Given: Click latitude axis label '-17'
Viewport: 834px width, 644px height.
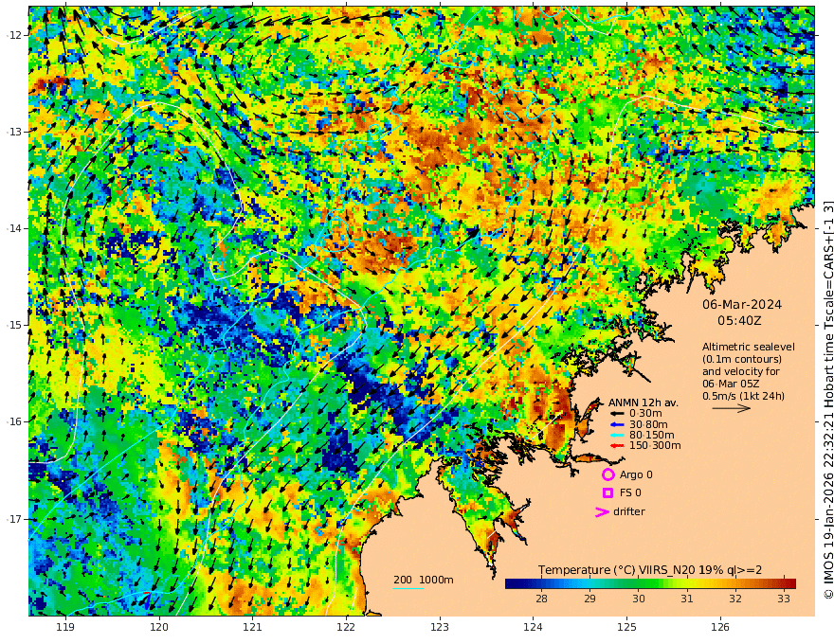Looking at the screenshot, I should (x=14, y=519).
